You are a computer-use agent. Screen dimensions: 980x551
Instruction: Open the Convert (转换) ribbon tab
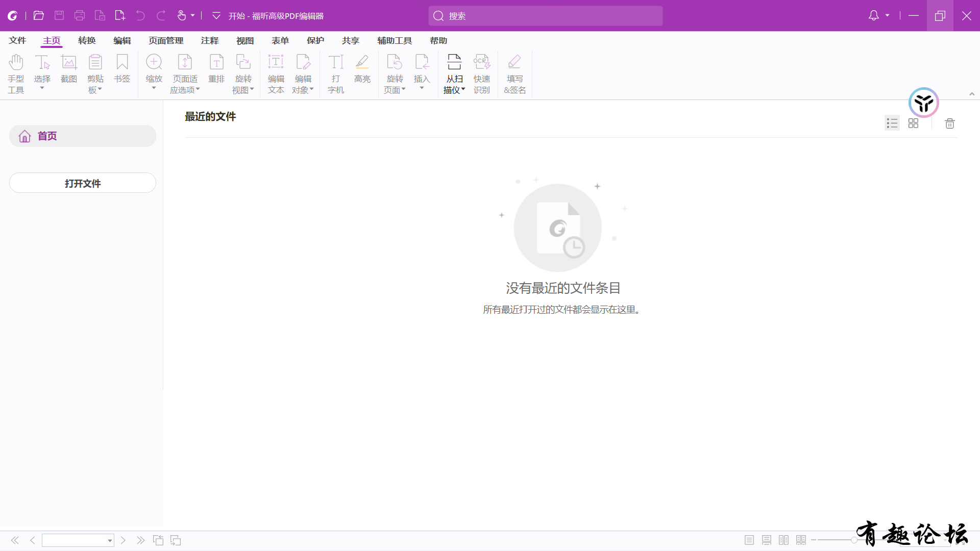pos(87,41)
